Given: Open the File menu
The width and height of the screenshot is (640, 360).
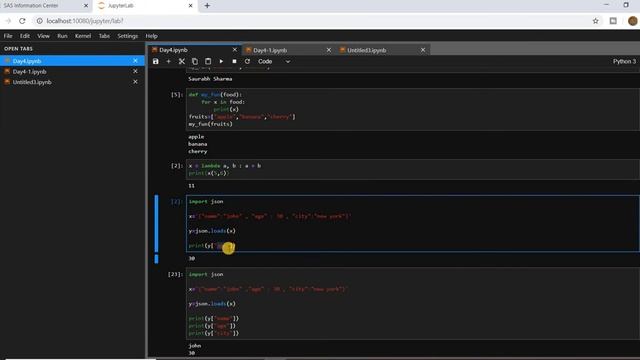Looking at the screenshot, I should (8, 36).
